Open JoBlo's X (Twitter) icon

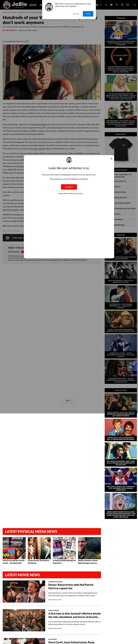click(x=122, y=5)
